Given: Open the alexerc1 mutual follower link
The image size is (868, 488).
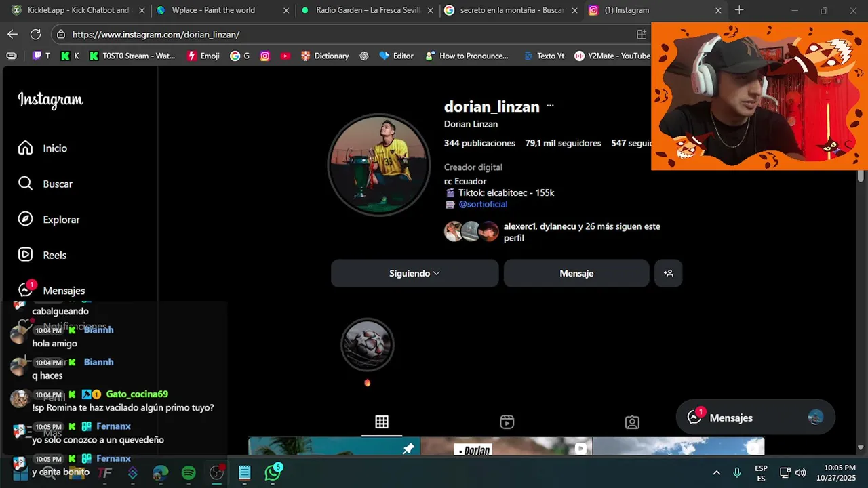Looking at the screenshot, I should point(519,226).
